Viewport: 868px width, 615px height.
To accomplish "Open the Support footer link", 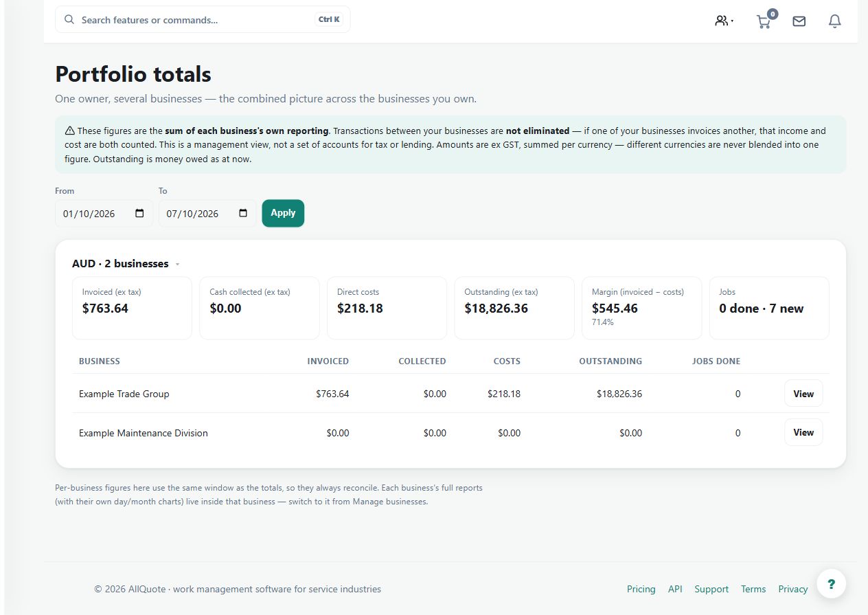I will click(x=711, y=589).
